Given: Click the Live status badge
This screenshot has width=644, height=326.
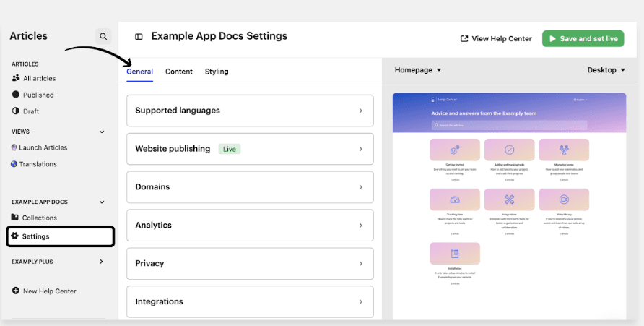Looking at the screenshot, I should click(x=229, y=149).
